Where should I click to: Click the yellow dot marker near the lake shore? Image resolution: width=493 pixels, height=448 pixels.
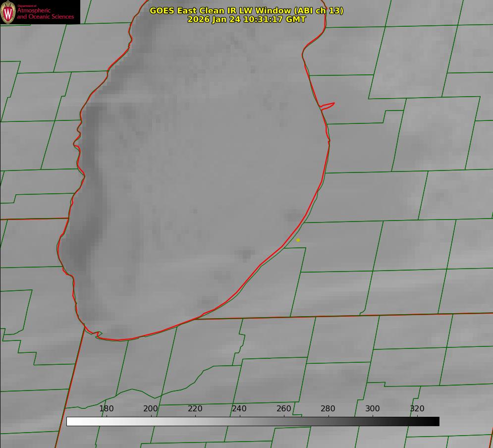[x=298, y=240]
